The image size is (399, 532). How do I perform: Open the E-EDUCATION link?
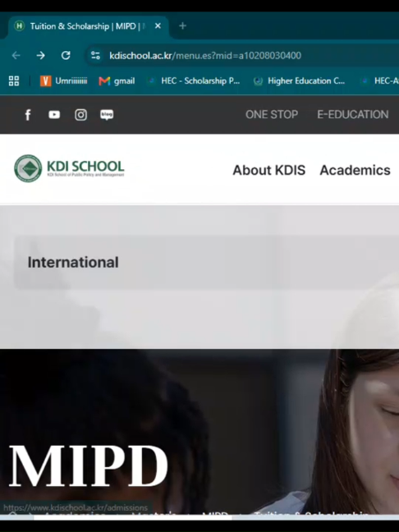point(353,115)
